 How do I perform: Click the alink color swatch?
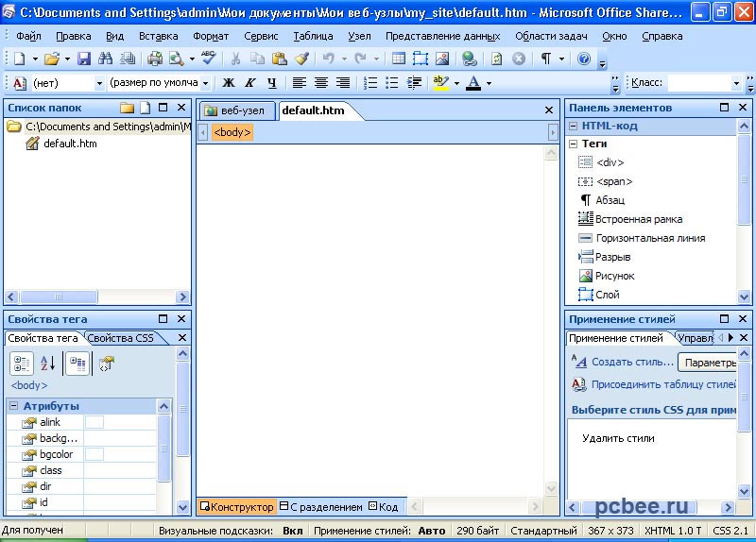(x=94, y=422)
